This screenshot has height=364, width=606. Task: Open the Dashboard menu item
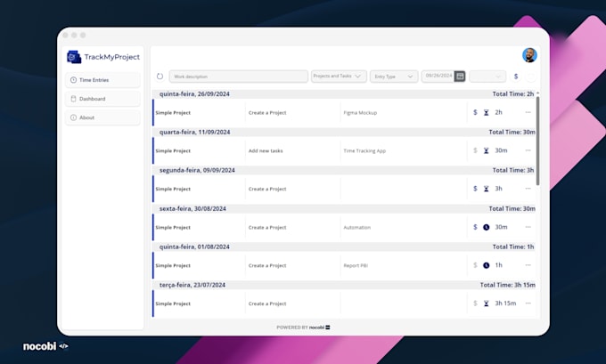click(102, 99)
